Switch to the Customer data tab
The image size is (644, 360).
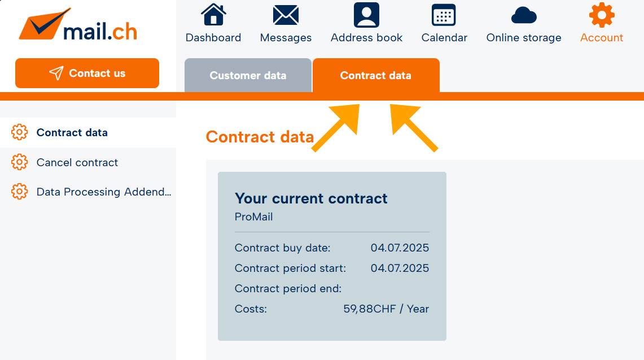tap(248, 75)
